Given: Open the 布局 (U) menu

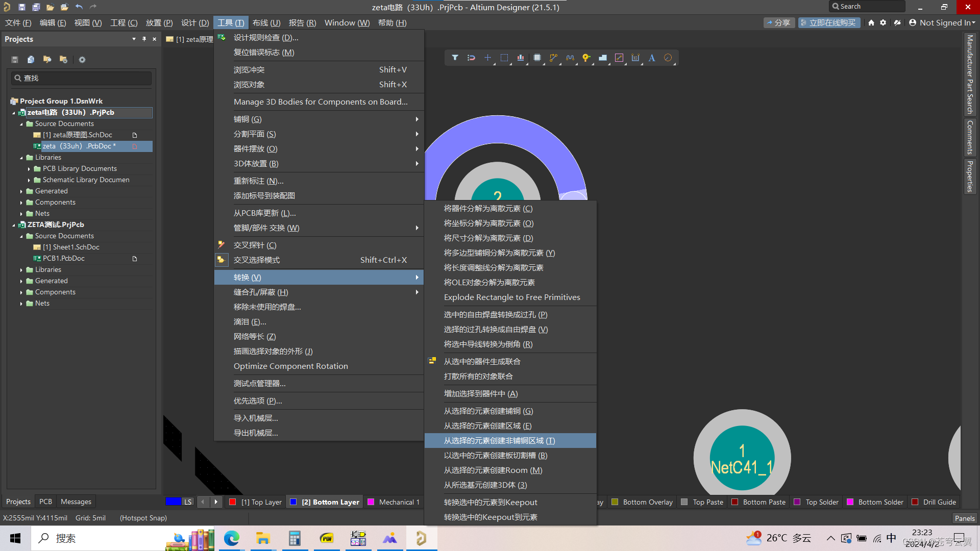Looking at the screenshot, I should pyautogui.click(x=265, y=22).
